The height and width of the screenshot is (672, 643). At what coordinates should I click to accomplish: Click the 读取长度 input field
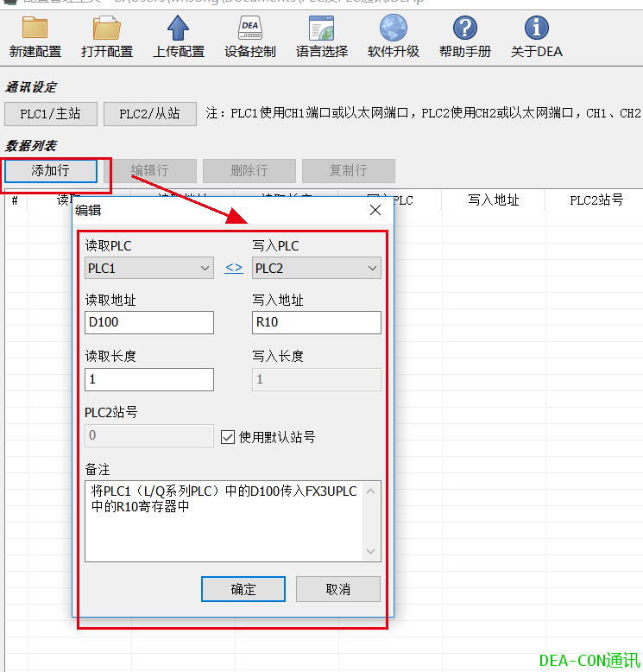tap(149, 379)
